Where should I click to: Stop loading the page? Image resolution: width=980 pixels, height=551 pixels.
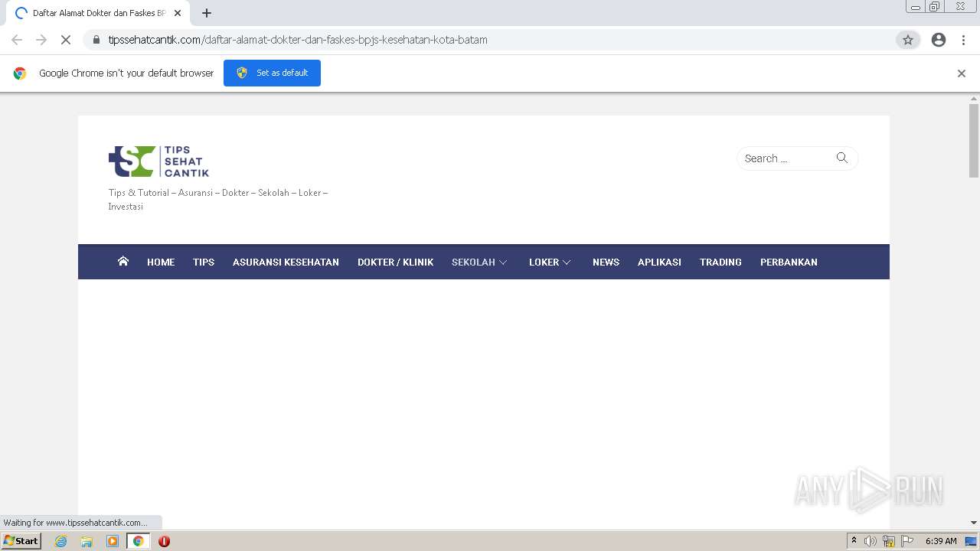click(66, 40)
